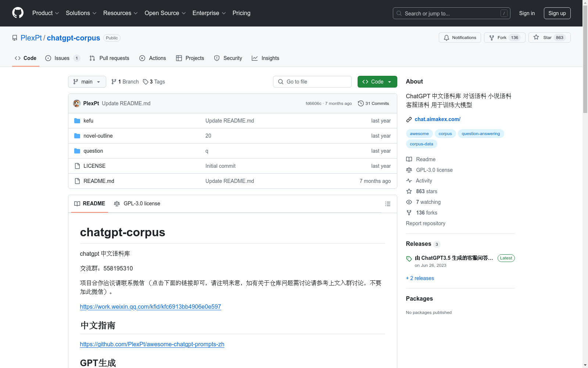Focus the Search or jump to field
Screen dimensions: 588x368
click(452, 13)
